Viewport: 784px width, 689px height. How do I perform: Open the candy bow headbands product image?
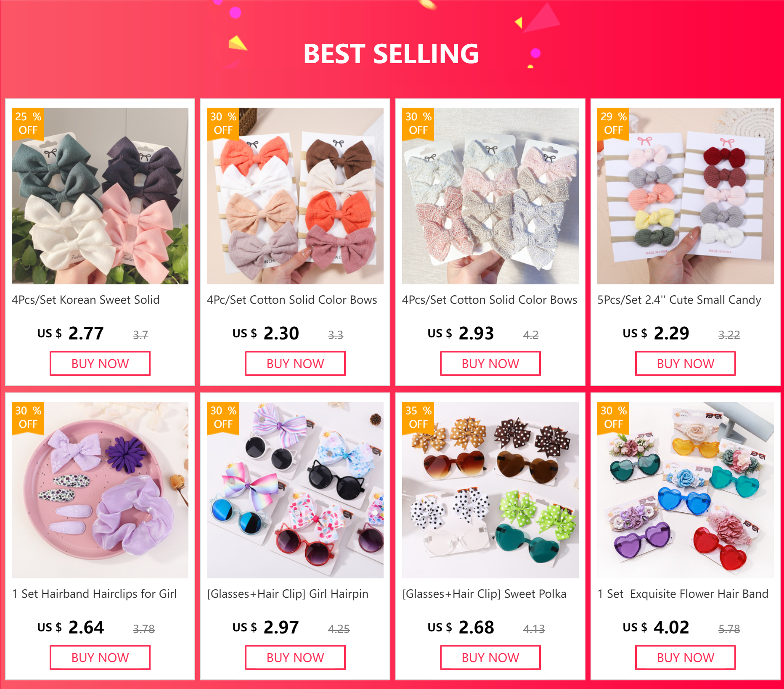pyautogui.click(x=686, y=196)
